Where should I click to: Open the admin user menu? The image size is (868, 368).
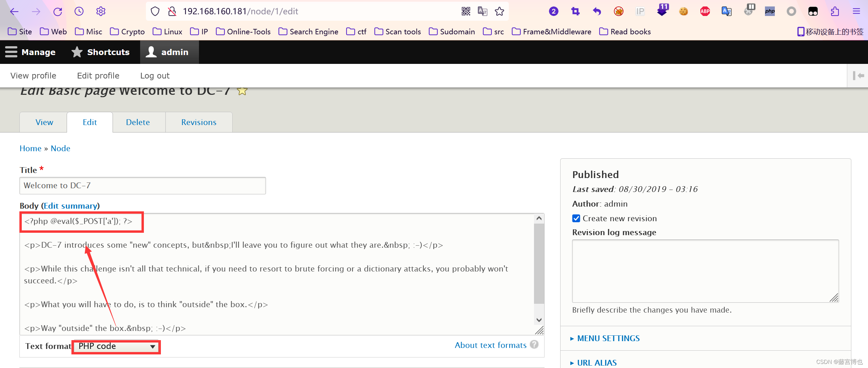coord(169,52)
